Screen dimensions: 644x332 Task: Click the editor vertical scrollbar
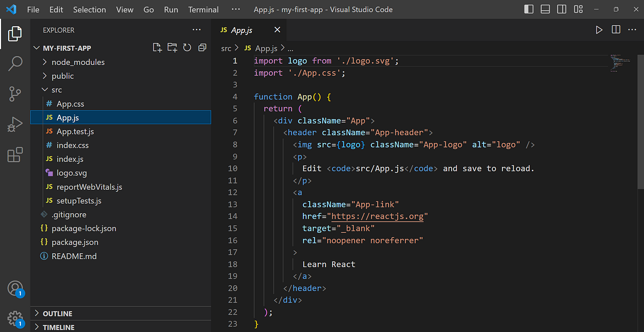tap(640, 121)
